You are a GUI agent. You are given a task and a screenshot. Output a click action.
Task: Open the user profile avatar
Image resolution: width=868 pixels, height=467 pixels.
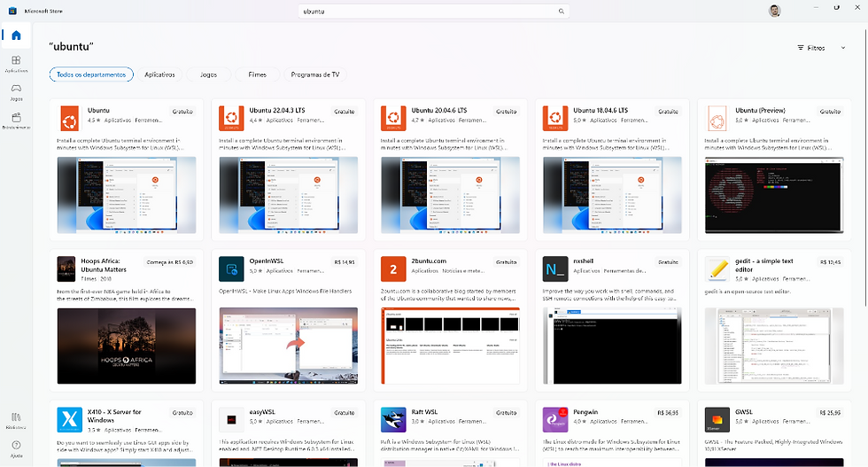tap(774, 11)
